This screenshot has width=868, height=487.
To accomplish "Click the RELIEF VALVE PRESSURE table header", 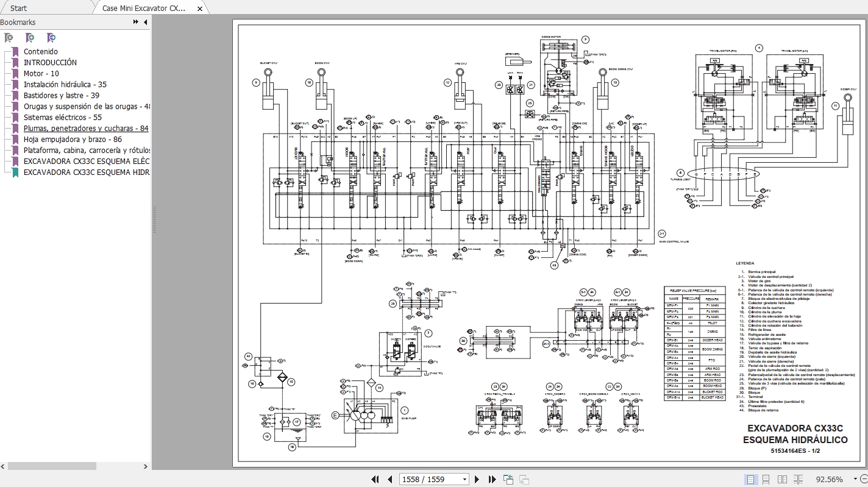I will [694, 291].
